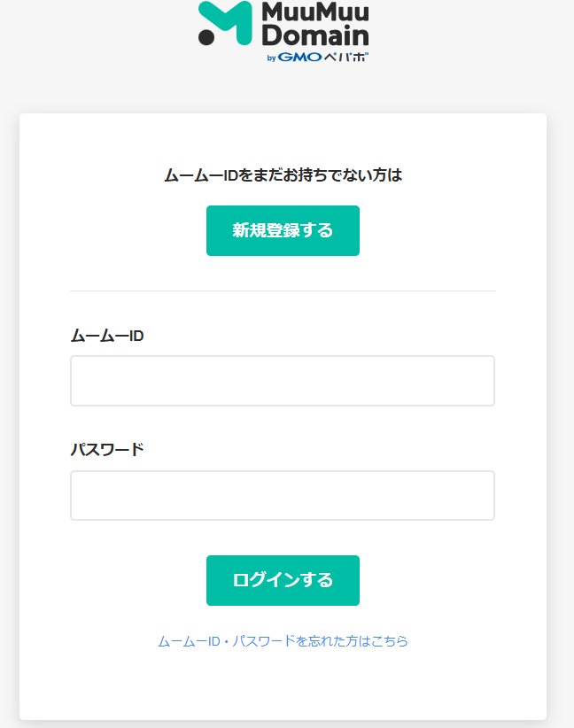This screenshot has height=728, width=574.
Task: Focus the パスワード input field
Action: 283,495
